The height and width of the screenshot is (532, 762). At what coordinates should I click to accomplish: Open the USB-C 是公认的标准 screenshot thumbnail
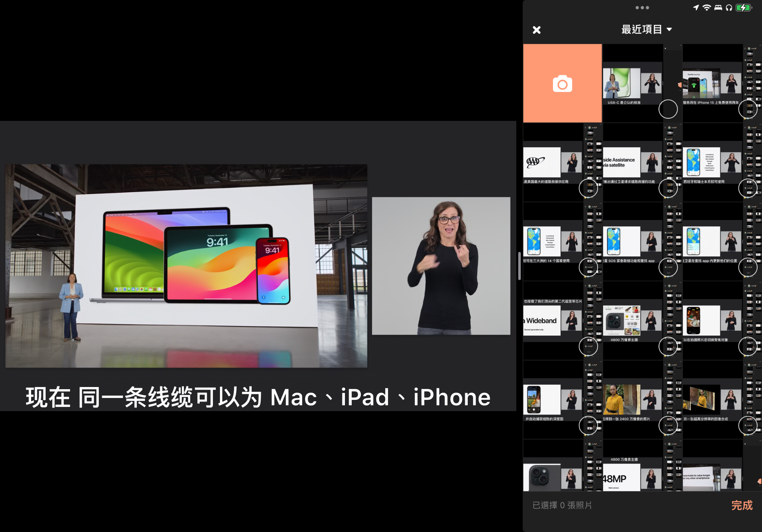coord(642,83)
